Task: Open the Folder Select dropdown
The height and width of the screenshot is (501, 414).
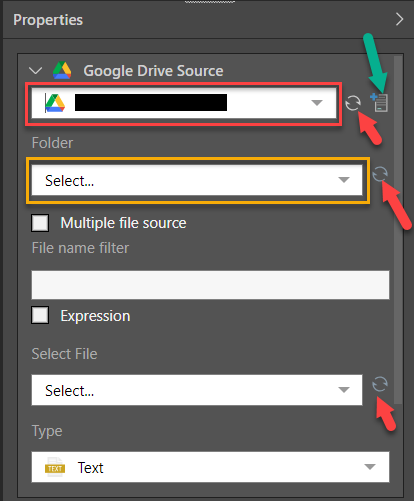Action: [x=197, y=180]
